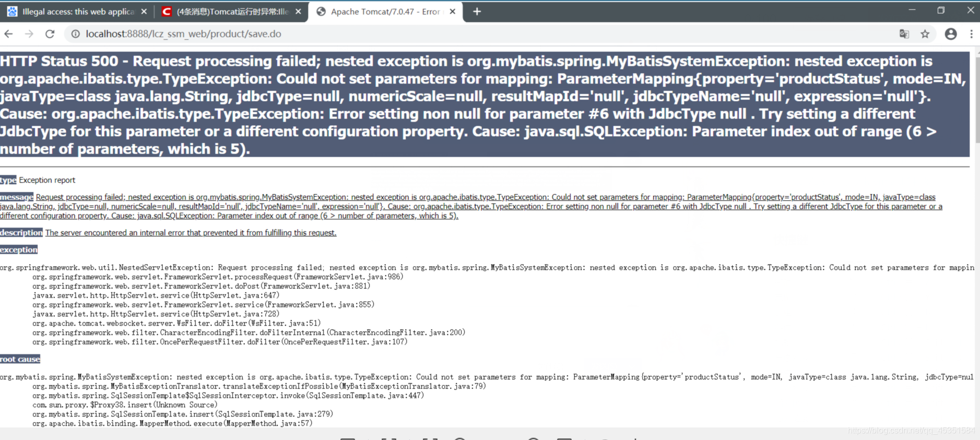Close the browser window
Screen dimensions: 980x440
tap(970, 10)
